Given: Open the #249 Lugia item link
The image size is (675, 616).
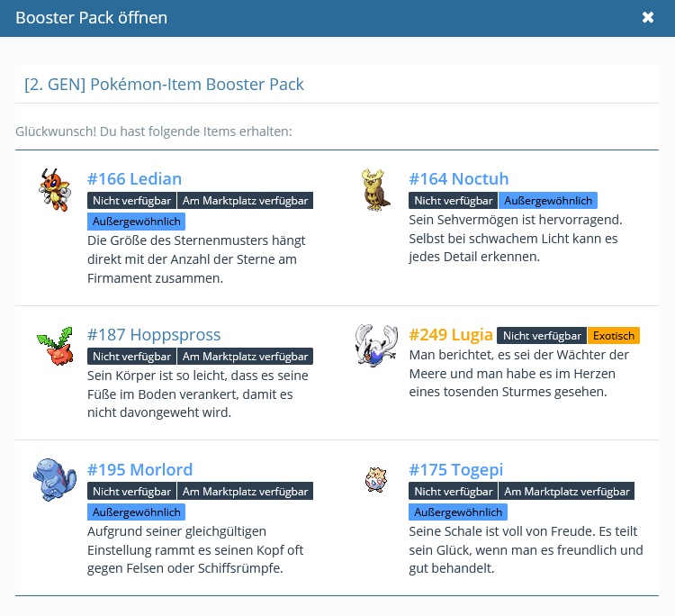Looking at the screenshot, I should [x=450, y=334].
